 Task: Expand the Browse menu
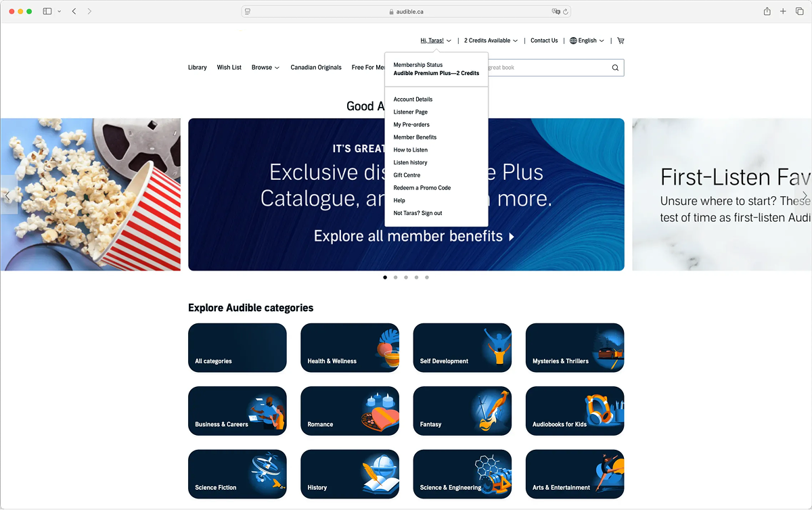coord(265,68)
